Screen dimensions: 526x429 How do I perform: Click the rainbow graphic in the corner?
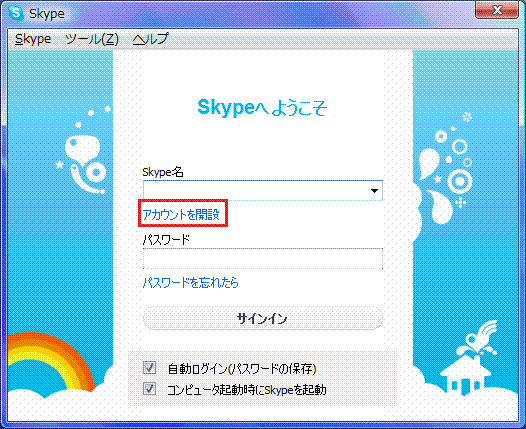coord(50,362)
